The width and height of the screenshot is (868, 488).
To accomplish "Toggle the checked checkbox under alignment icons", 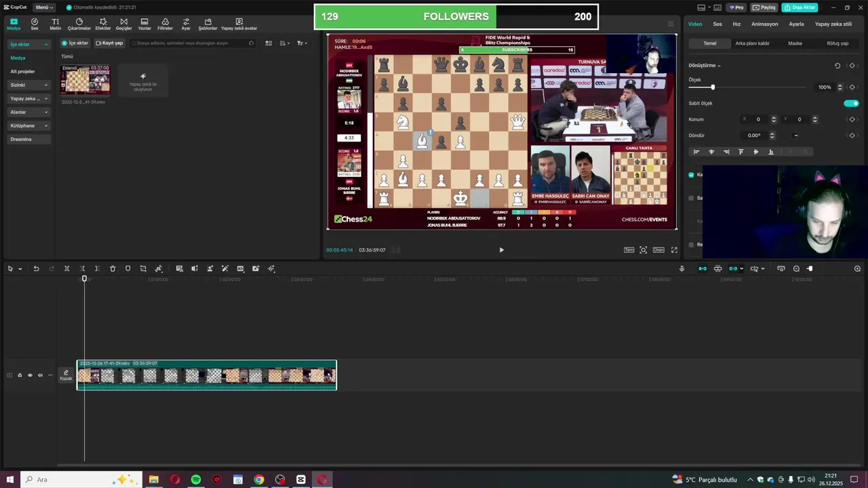I will coord(691,175).
